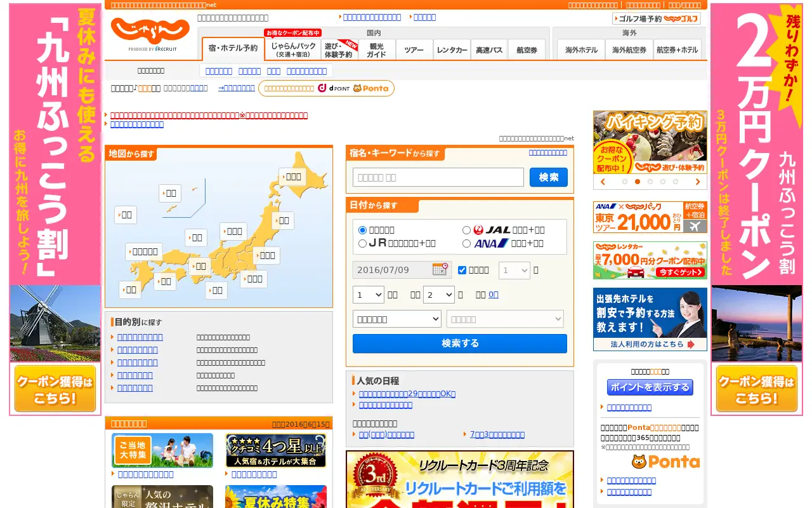The image size is (812, 508).
Task: Focus the hotel name keyword input field
Action: tap(438, 177)
